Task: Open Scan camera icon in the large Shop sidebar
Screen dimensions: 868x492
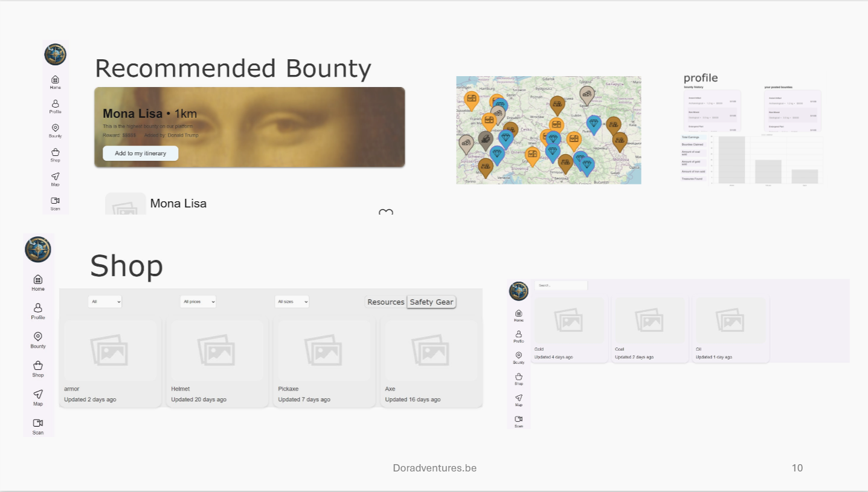Action: [x=38, y=422]
